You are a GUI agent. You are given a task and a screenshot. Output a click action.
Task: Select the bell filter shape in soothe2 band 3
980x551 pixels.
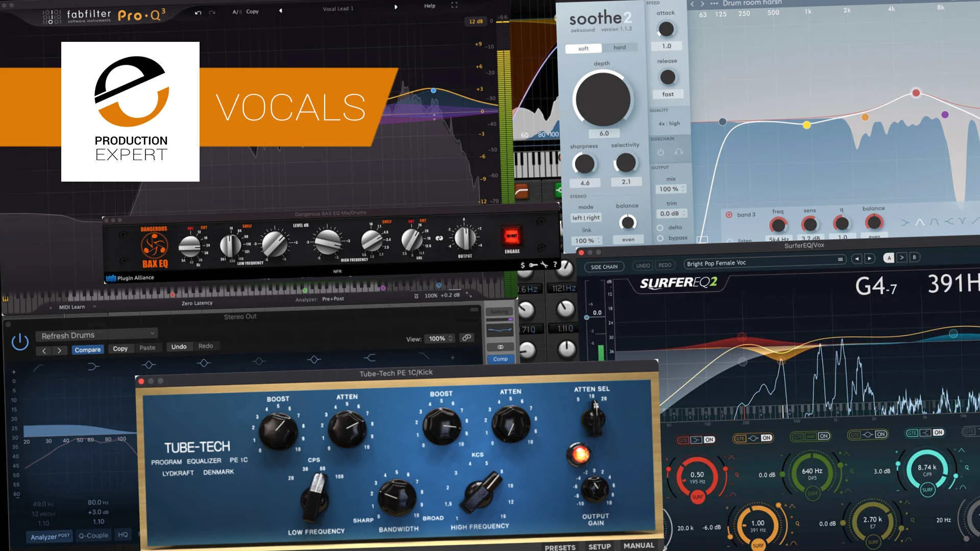click(x=920, y=222)
